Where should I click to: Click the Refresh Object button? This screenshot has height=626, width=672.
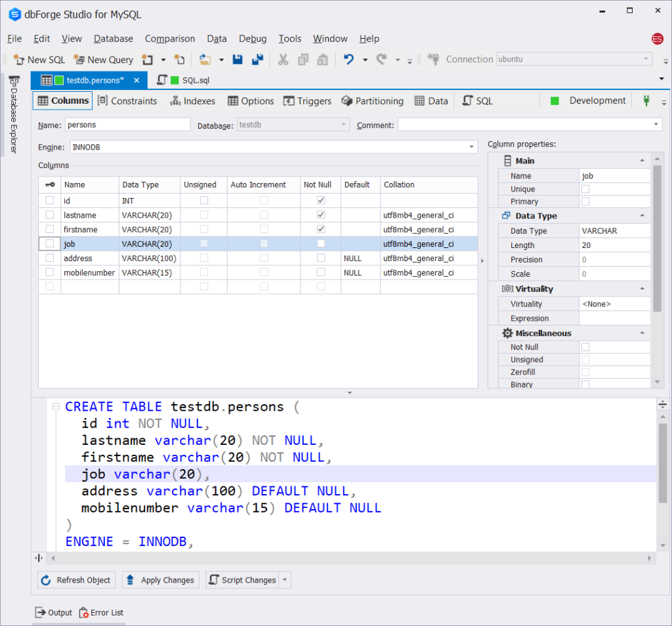(76, 579)
